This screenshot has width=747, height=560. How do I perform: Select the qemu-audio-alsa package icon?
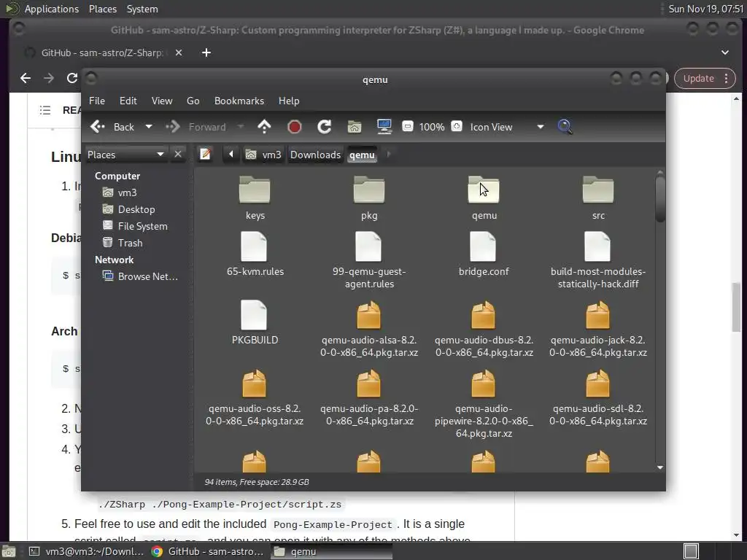[368, 315]
